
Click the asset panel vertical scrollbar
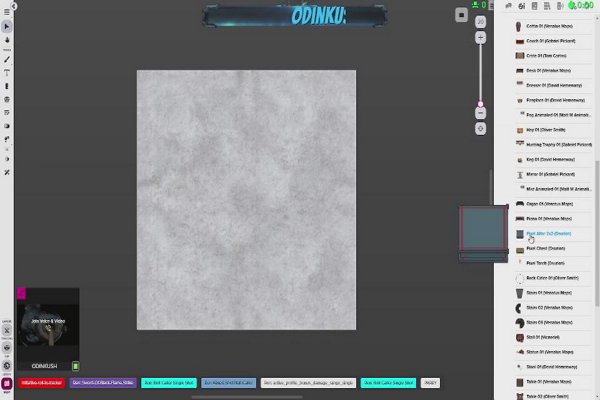pyautogui.click(x=597, y=233)
